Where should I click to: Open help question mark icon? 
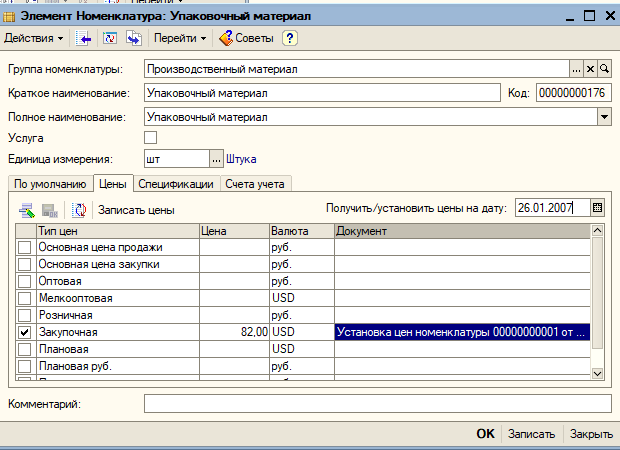[x=289, y=38]
